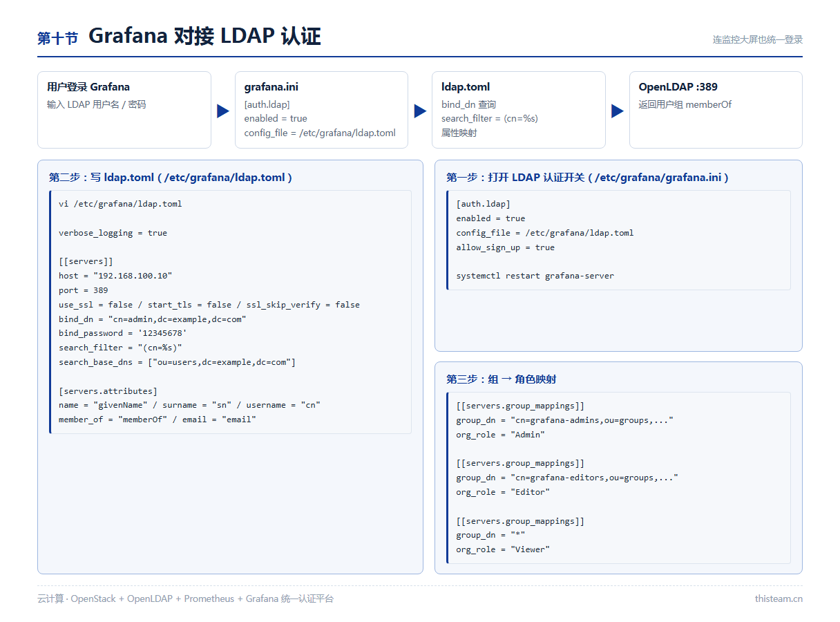This screenshot has height=622, width=840.
Task: Click the slide title 'Grafana 对接 LDAP 认证'
Action: (x=204, y=36)
